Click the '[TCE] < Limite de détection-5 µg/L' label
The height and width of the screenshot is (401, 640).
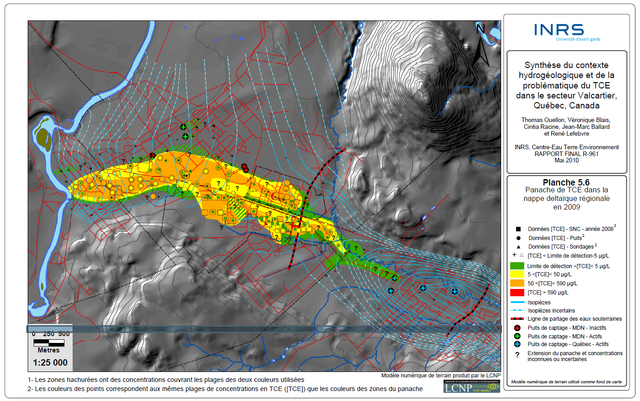coord(568,256)
